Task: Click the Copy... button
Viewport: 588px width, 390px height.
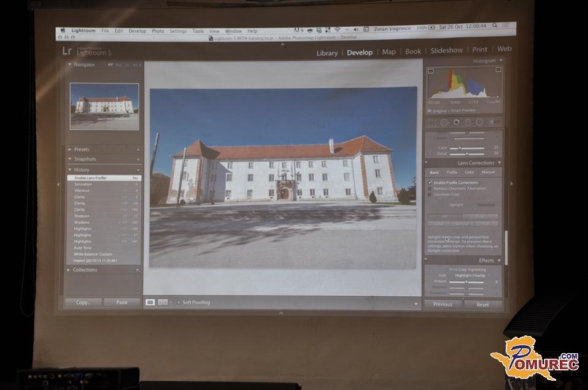Action: point(83,302)
